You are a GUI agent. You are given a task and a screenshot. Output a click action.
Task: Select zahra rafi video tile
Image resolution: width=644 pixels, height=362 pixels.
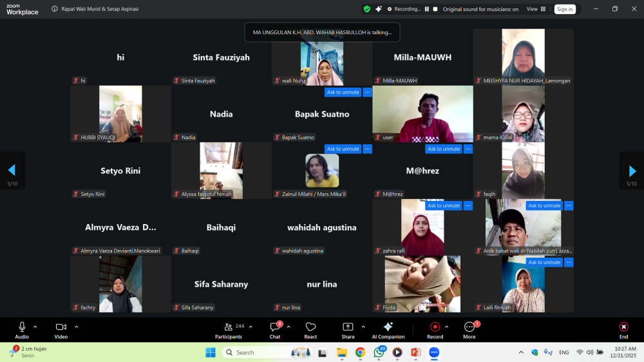point(422,227)
